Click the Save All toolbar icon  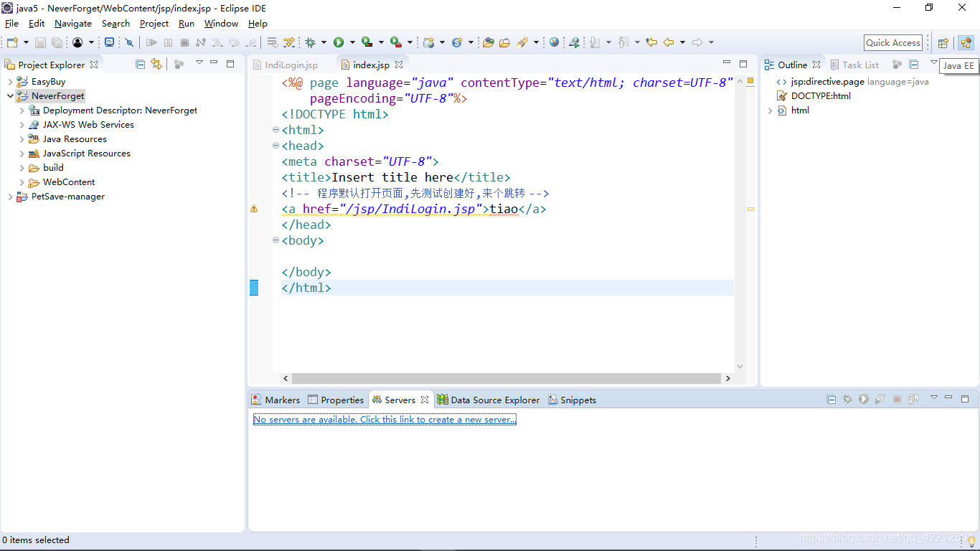[x=56, y=43]
